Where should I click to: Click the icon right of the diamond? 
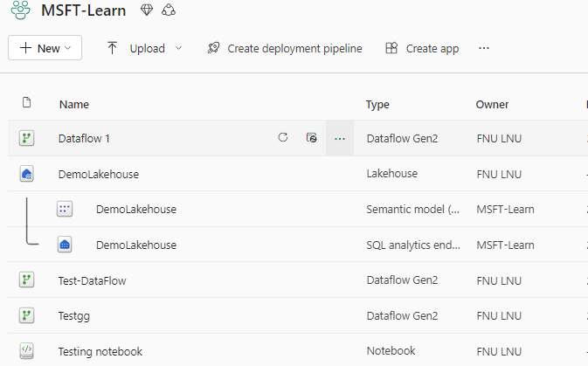coord(169,10)
